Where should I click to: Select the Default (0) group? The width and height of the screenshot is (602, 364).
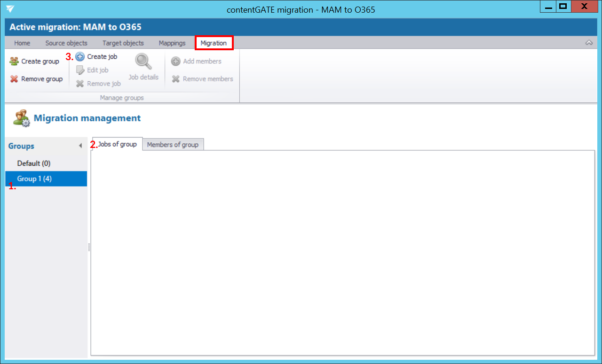(34, 163)
